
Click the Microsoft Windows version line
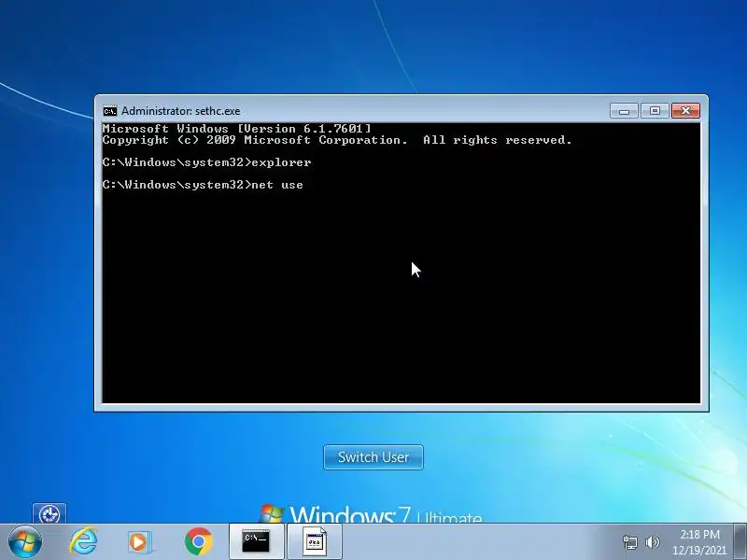tap(236, 129)
